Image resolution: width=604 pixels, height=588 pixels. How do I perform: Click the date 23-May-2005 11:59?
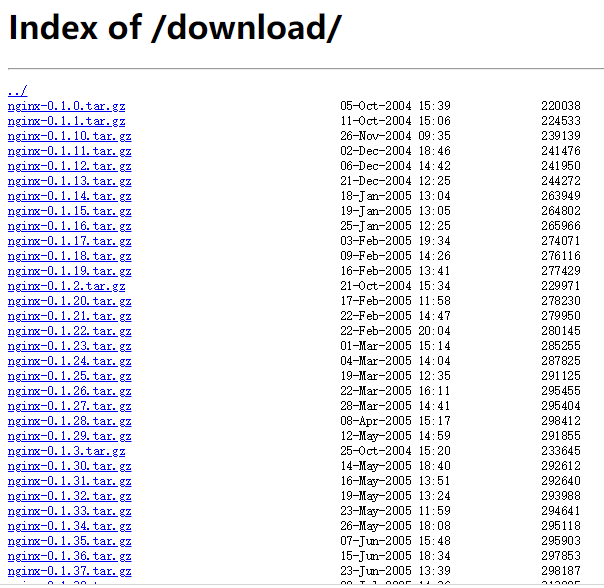tap(395, 512)
